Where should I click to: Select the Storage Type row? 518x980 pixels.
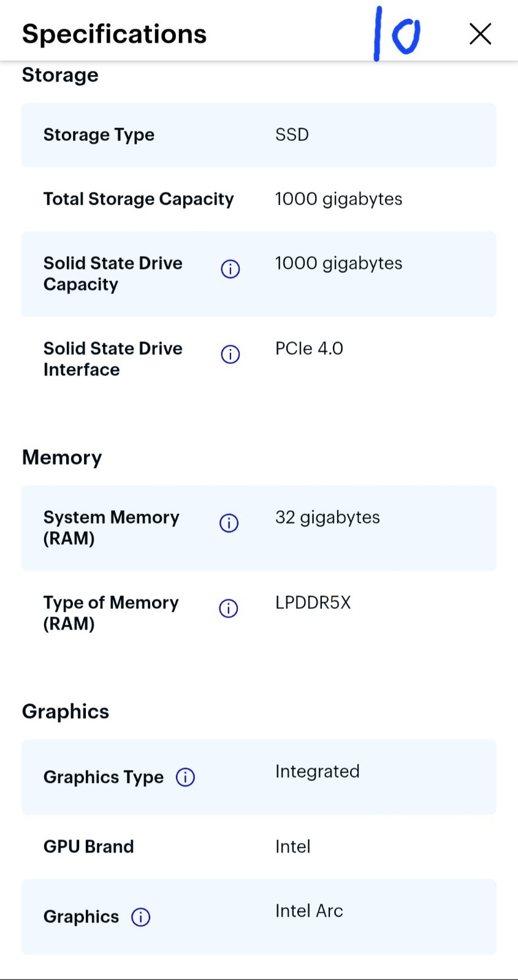pyautogui.click(x=259, y=135)
